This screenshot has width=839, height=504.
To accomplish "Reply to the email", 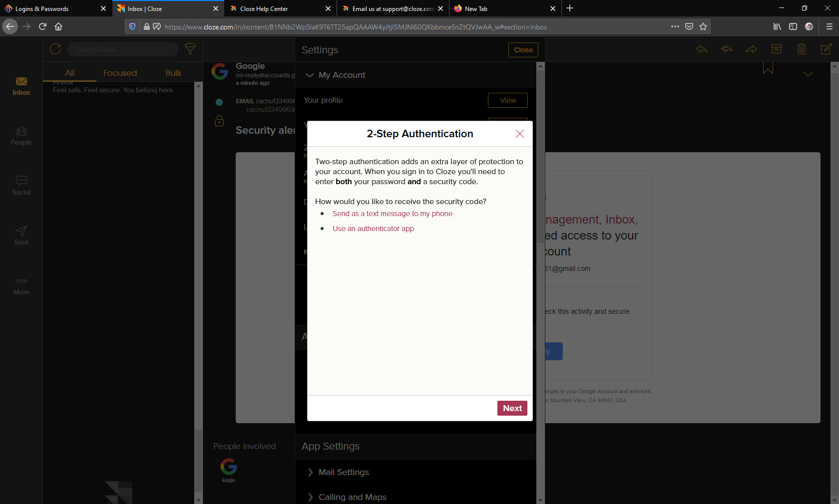I will pyautogui.click(x=702, y=49).
